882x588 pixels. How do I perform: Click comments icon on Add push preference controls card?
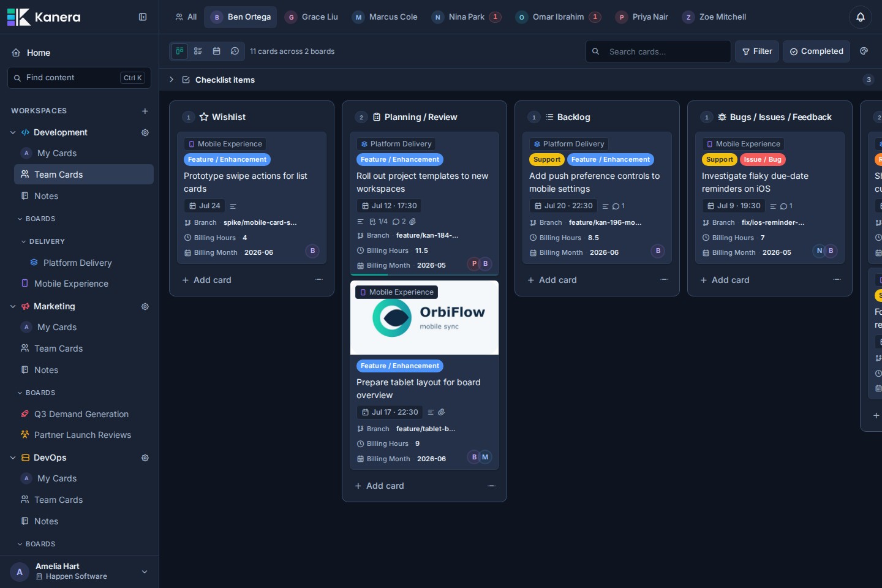pos(618,206)
